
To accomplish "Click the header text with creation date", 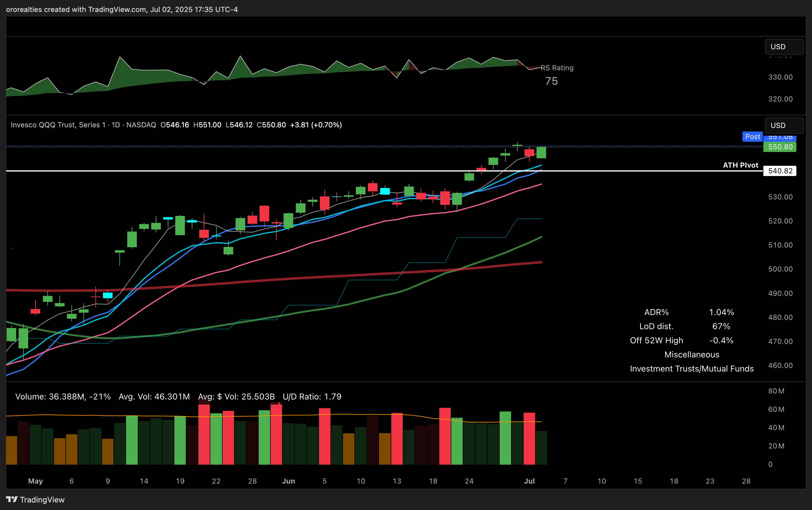I will [122, 9].
